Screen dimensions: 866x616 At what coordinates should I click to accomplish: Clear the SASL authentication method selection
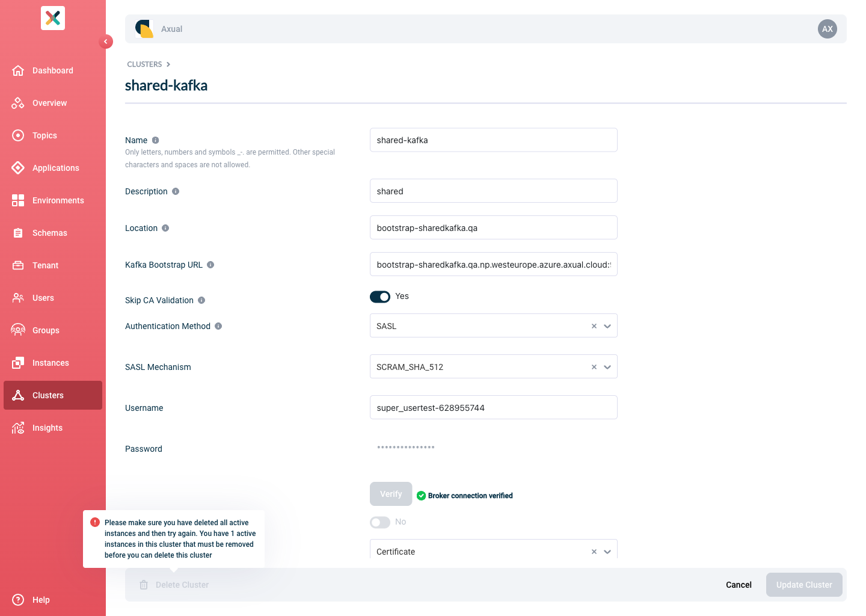[x=594, y=326]
